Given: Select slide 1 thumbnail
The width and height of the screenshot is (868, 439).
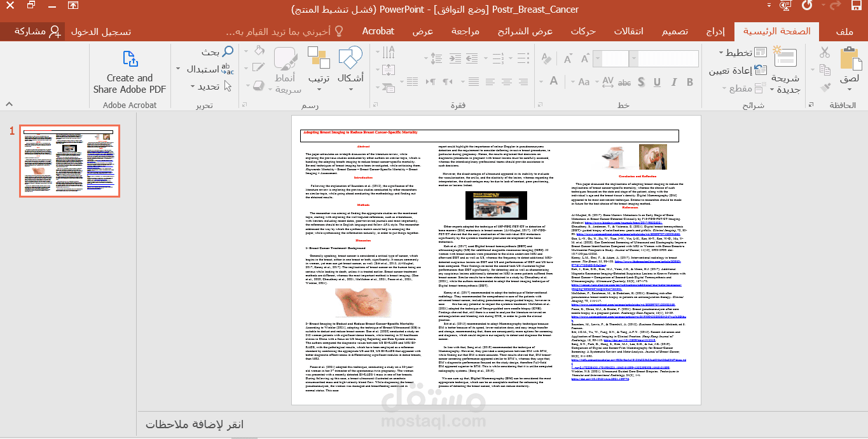Looking at the screenshot, I should 70,161.
